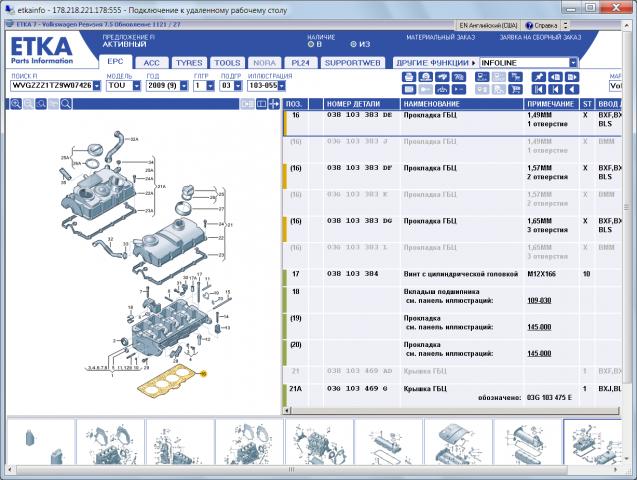637x480 pixels.
Task: Click the computer monitor icon in the toolbar
Action: click(x=482, y=77)
